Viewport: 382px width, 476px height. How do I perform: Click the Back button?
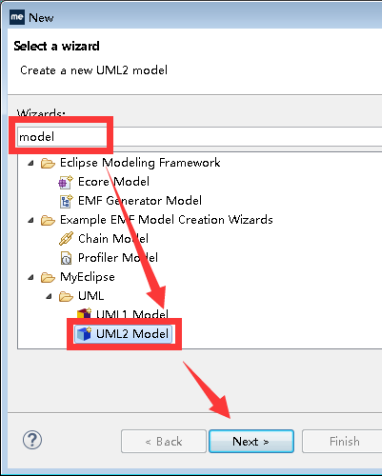[x=164, y=441]
